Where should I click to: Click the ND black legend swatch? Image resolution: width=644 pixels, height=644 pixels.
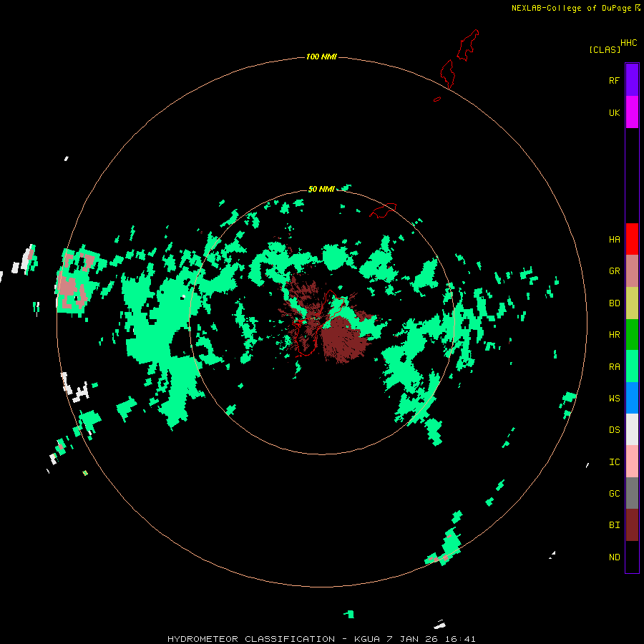(x=632, y=557)
